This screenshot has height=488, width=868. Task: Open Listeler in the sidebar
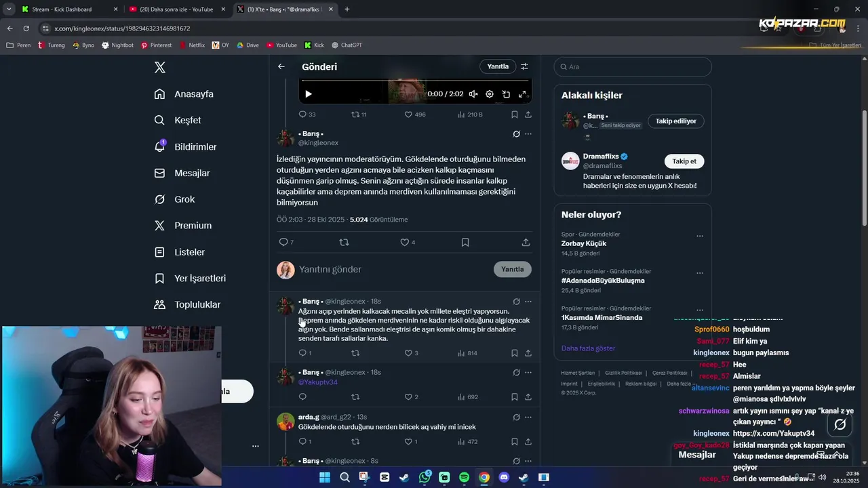click(179, 252)
